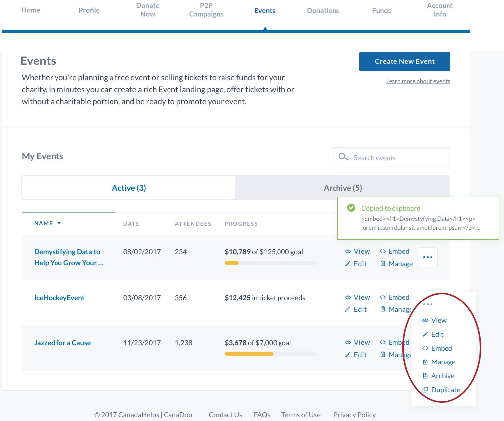
Task: Open Donations in the top navigation
Action: (x=323, y=10)
